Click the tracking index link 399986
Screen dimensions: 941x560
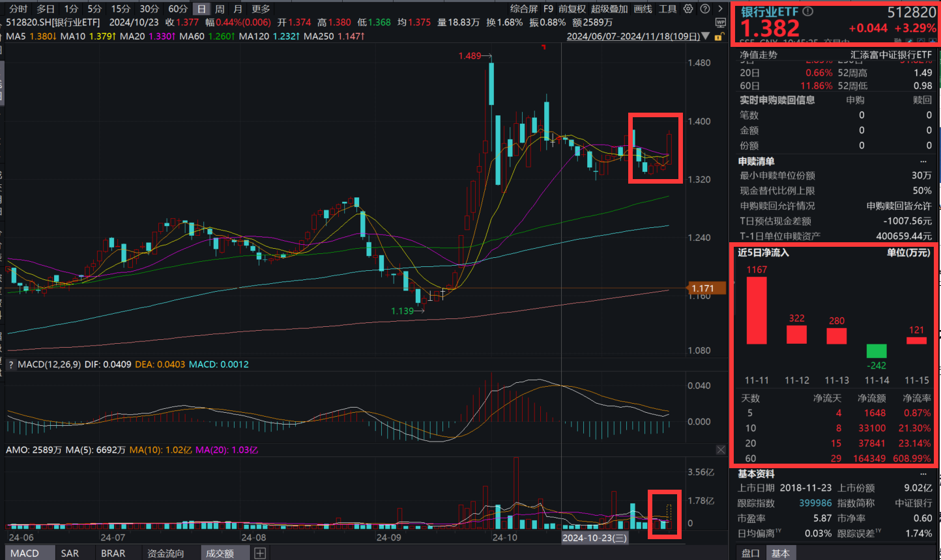815,503
